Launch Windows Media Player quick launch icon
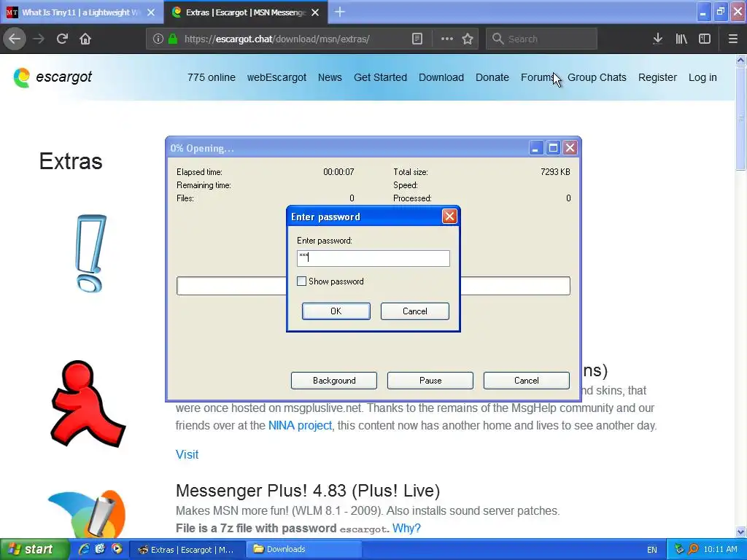Screen dimensions: 747x560 pos(117,549)
